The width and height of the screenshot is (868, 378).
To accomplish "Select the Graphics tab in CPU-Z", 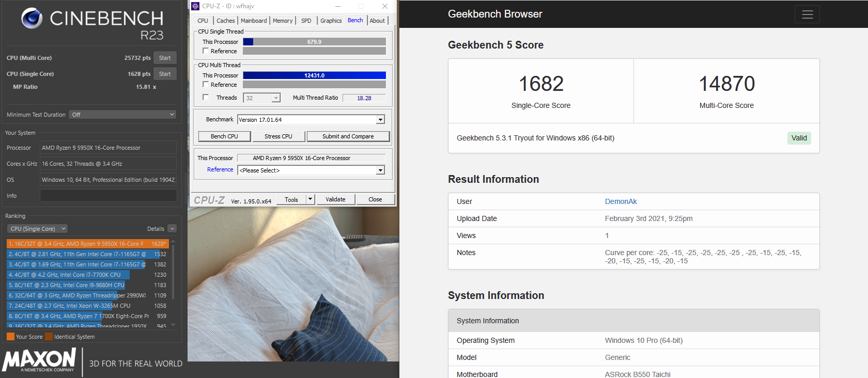I will (331, 21).
